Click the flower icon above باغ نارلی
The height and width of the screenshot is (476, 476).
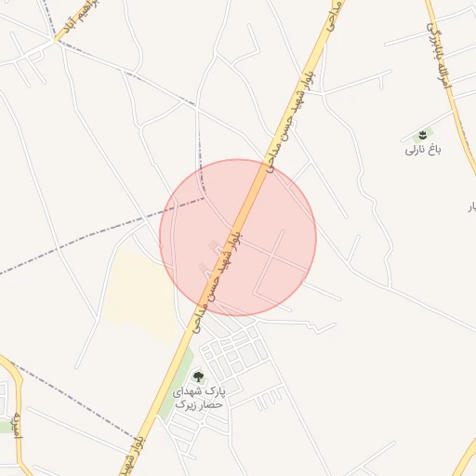pos(422,135)
